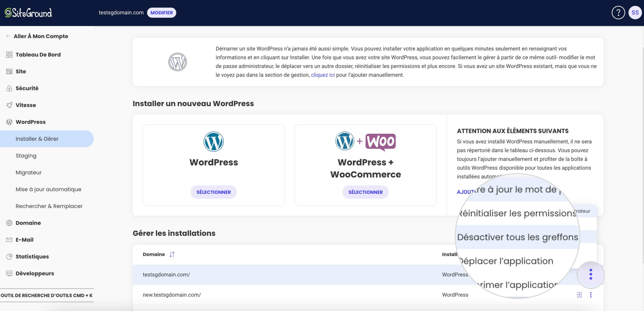Click new.testsgdomain.com/ domain cell
The image size is (644, 311).
coord(172,295)
